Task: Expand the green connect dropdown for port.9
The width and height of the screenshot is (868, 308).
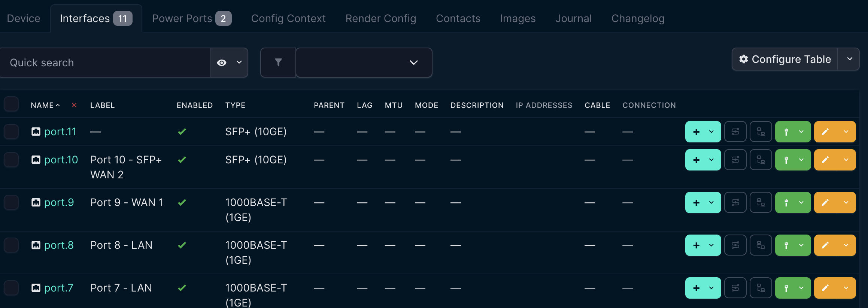Action: pos(801,203)
